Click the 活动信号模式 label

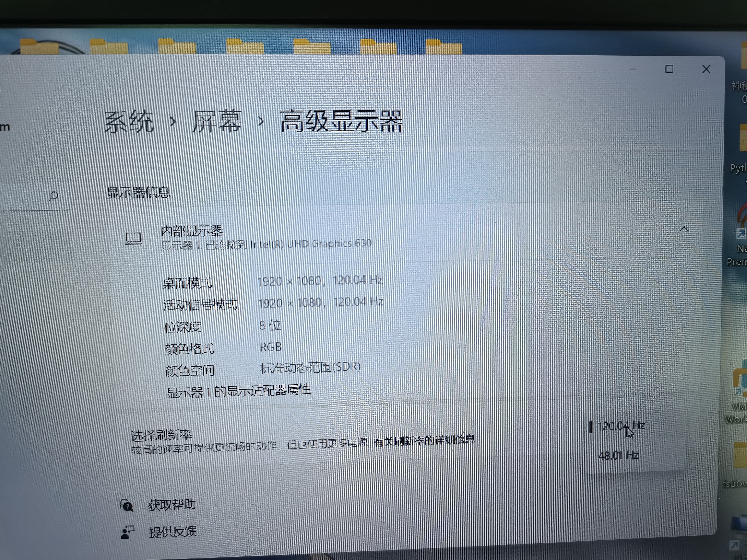[200, 304]
